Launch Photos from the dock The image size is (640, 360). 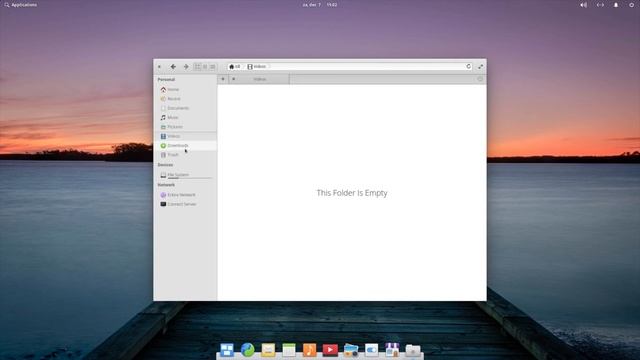[351, 350]
